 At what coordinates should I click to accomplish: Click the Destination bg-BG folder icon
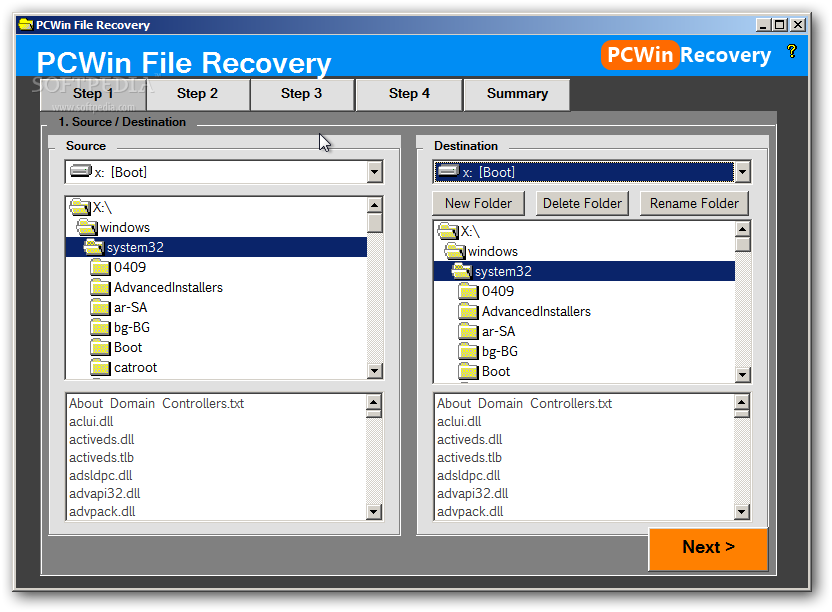[x=468, y=351]
